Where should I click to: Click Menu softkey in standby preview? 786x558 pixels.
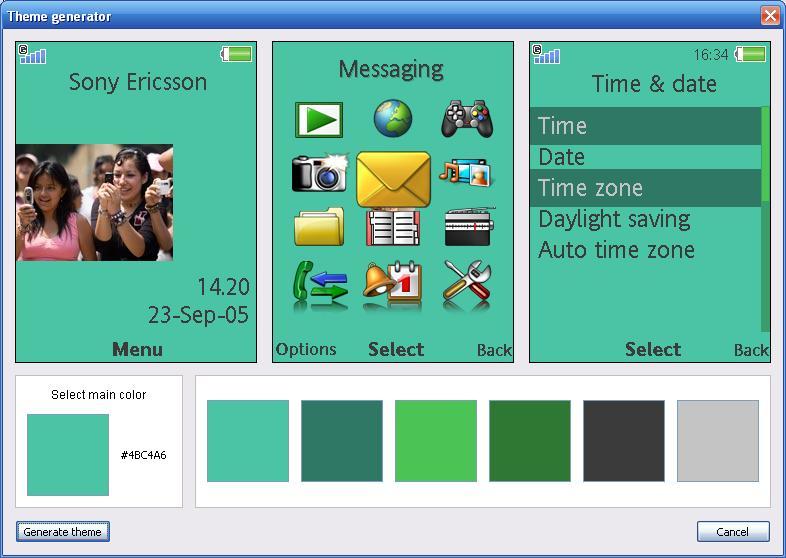(137, 349)
